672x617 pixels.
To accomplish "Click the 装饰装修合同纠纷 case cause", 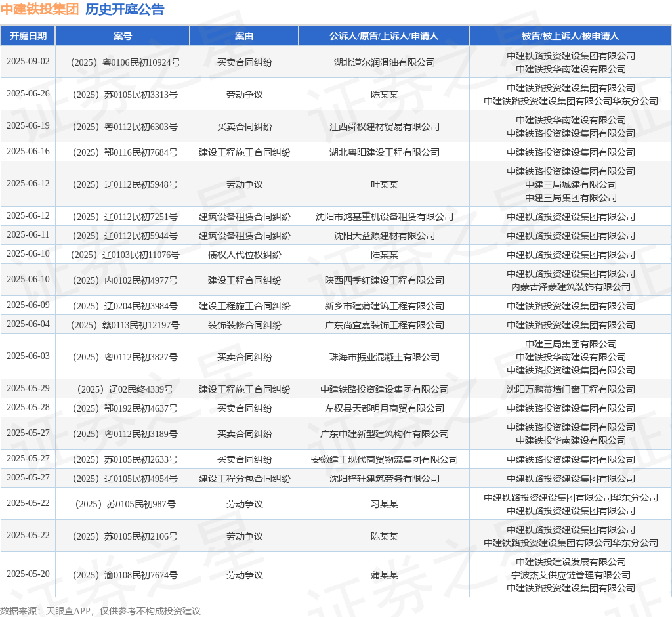I will 244,325.
